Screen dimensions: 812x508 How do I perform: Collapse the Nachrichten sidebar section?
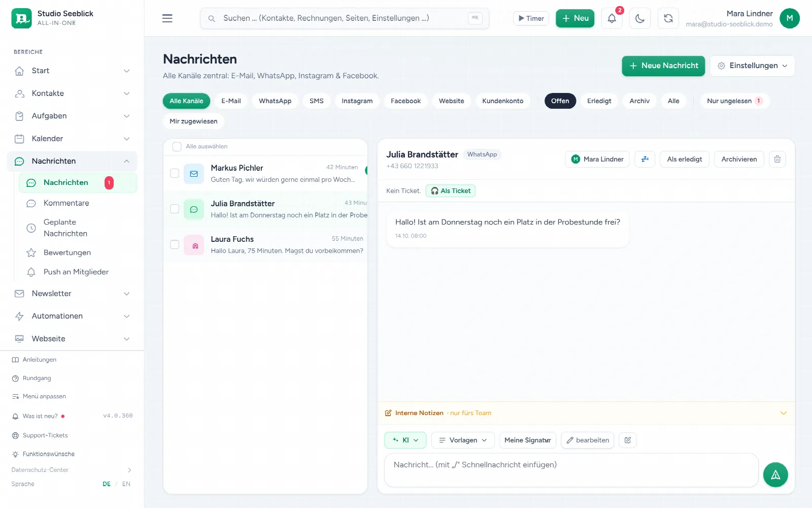click(72, 161)
